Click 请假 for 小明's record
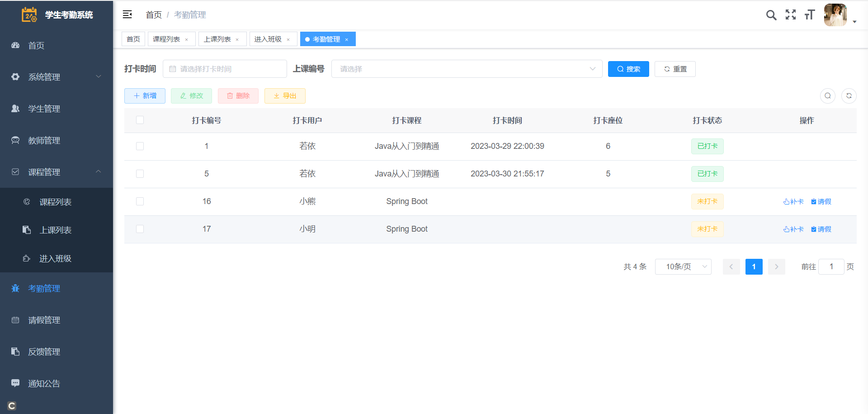 click(x=821, y=229)
